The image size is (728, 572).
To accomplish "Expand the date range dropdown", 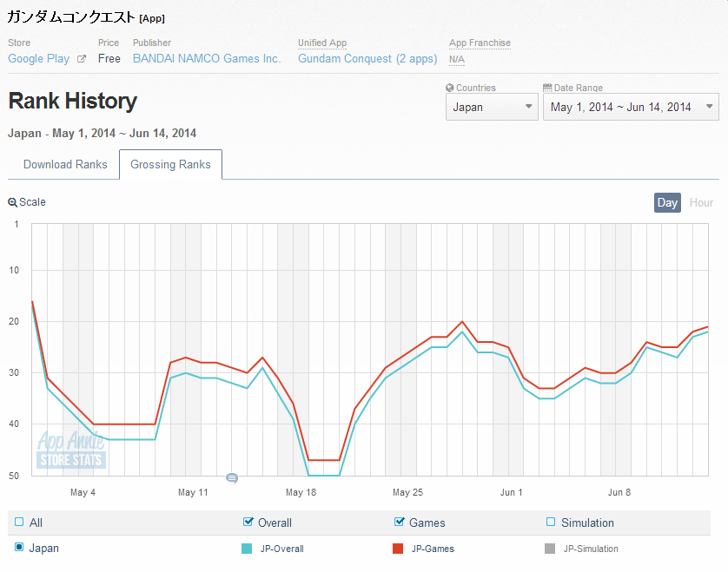I will (631, 107).
